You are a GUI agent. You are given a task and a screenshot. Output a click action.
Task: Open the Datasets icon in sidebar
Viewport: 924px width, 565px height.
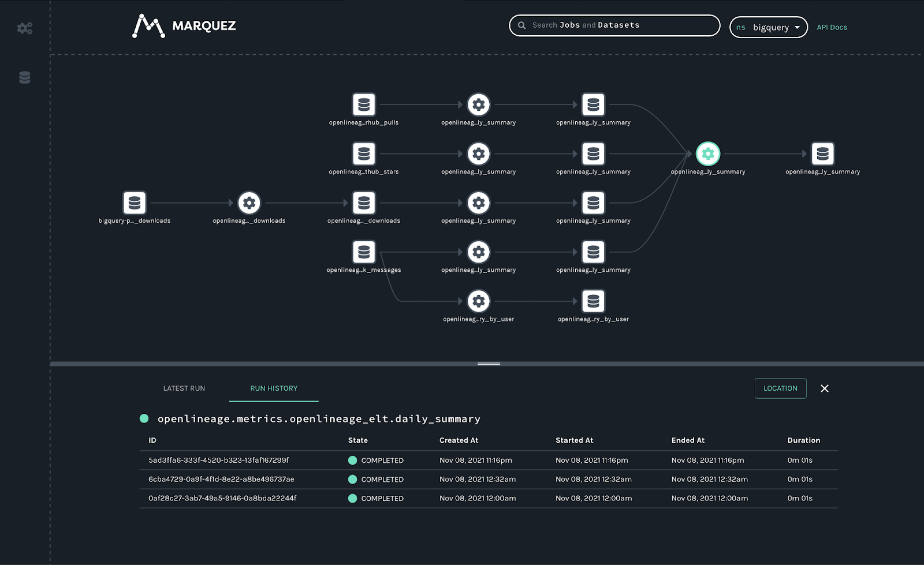(24, 77)
